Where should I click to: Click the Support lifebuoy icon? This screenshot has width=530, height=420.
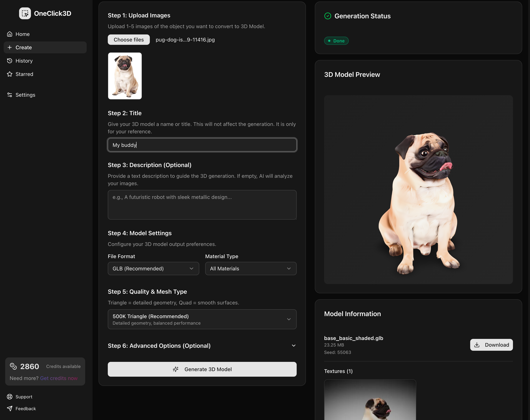tap(10, 397)
